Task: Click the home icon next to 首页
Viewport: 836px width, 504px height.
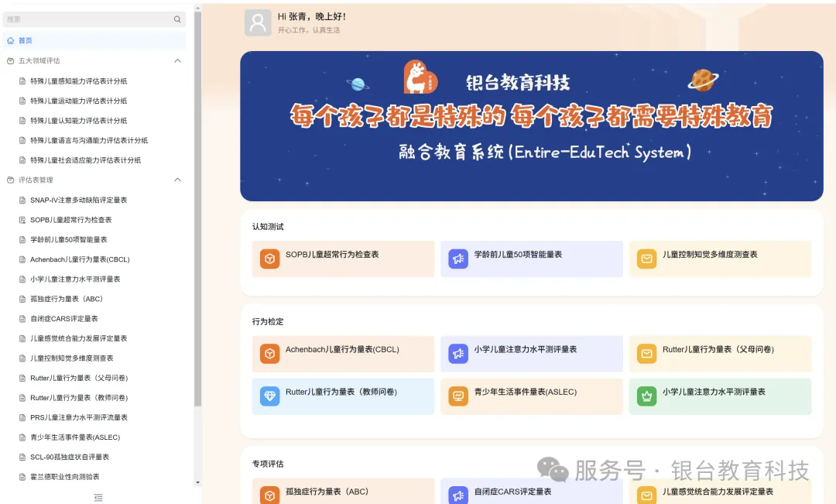Action: [x=11, y=40]
